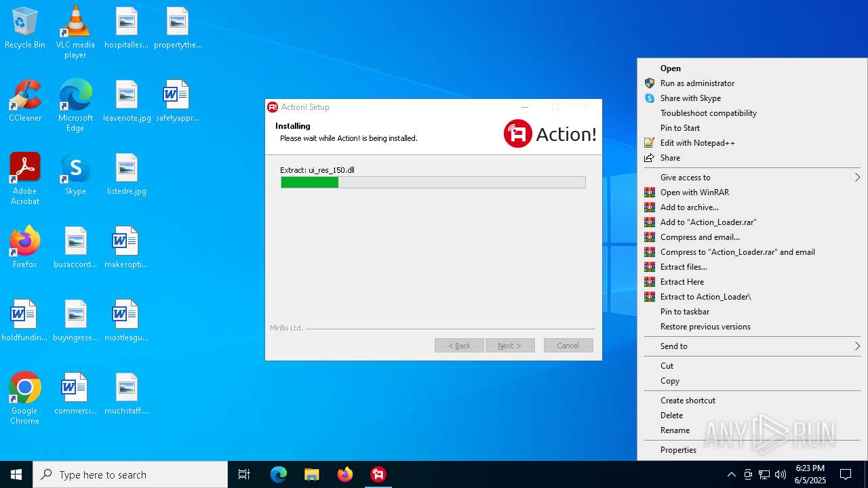Choose Add to "Action_Loader.rar"
Screen dimensions: 868x488
click(x=751, y=222)
